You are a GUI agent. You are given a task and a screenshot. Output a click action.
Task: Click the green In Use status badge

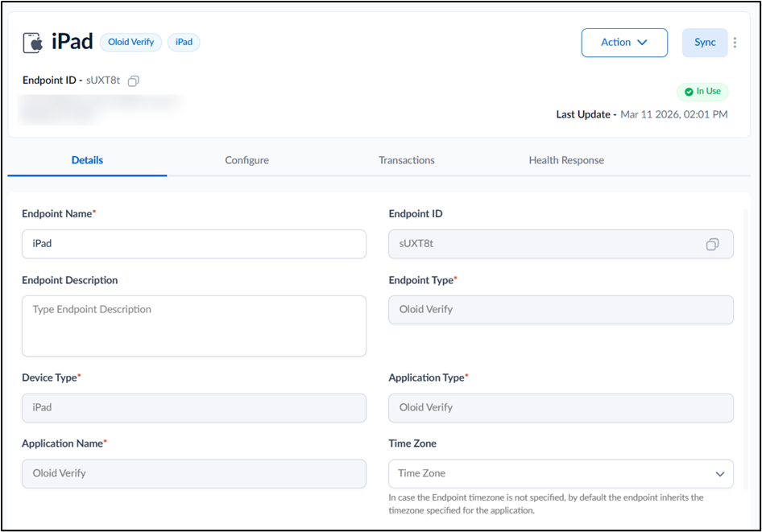tap(702, 91)
